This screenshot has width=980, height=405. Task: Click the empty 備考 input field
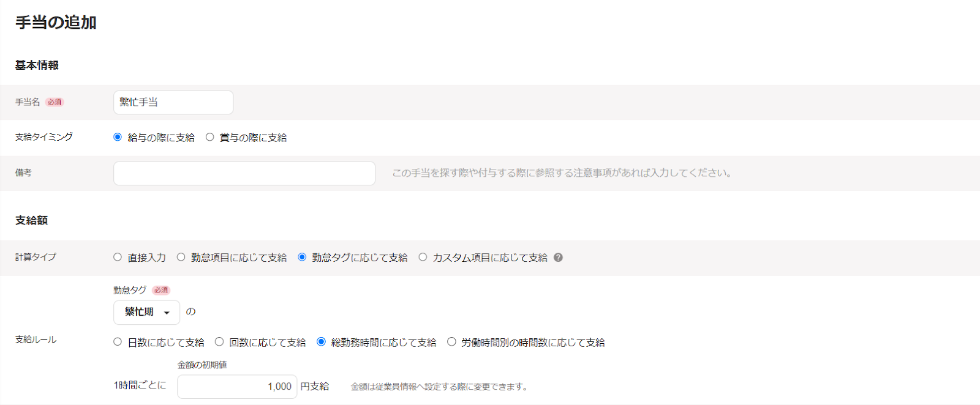pos(244,173)
